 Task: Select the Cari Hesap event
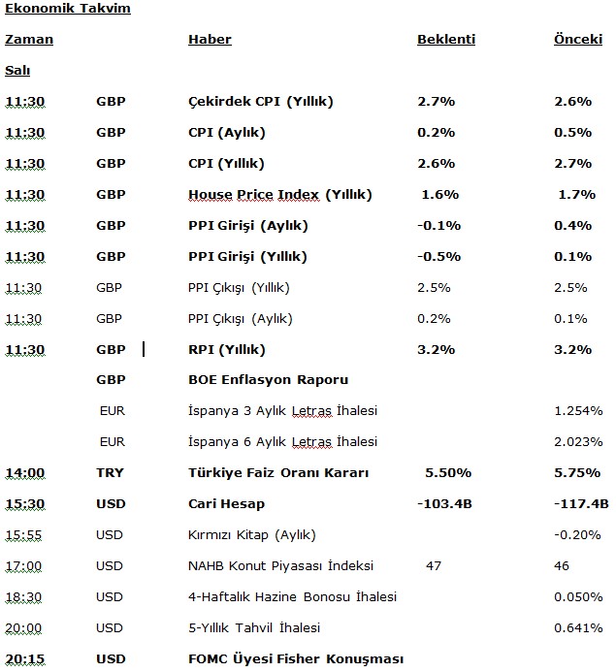coord(226,504)
